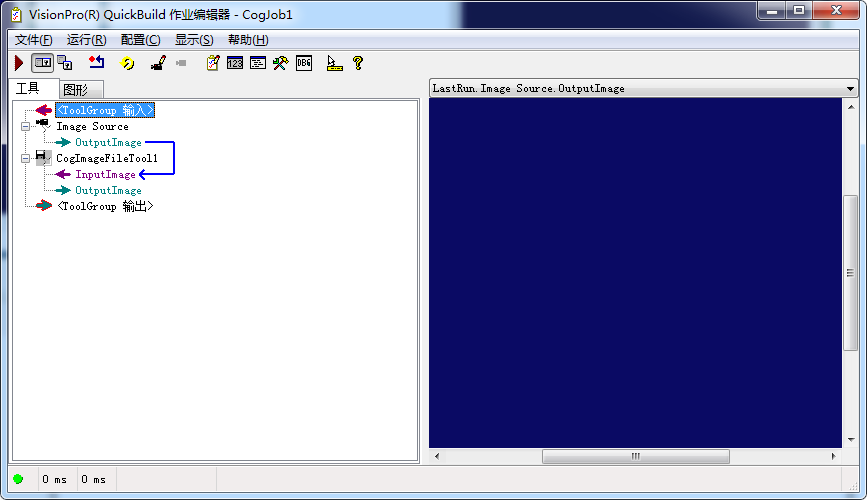Switch to the 图形 tab
Screen dimensions: 867x500
[81, 90]
